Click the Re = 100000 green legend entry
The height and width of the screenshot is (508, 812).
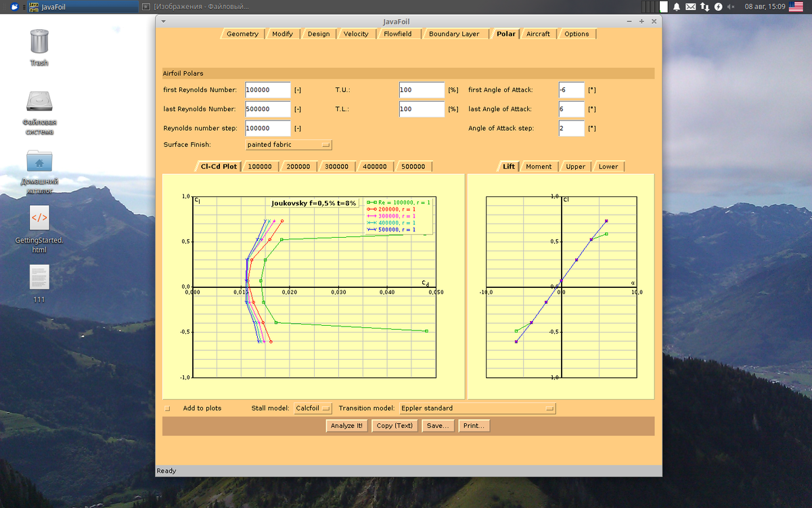coord(399,203)
